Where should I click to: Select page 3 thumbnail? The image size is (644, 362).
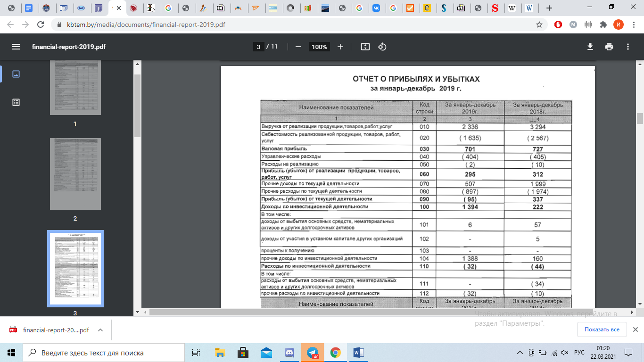(x=75, y=269)
